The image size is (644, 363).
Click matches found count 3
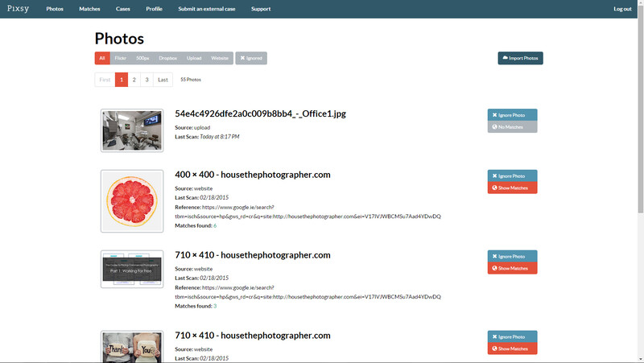215,306
